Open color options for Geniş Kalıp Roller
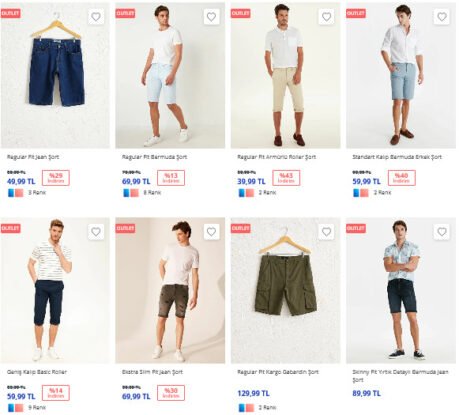Viewport: 459px width, 415px height. tap(16, 408)
